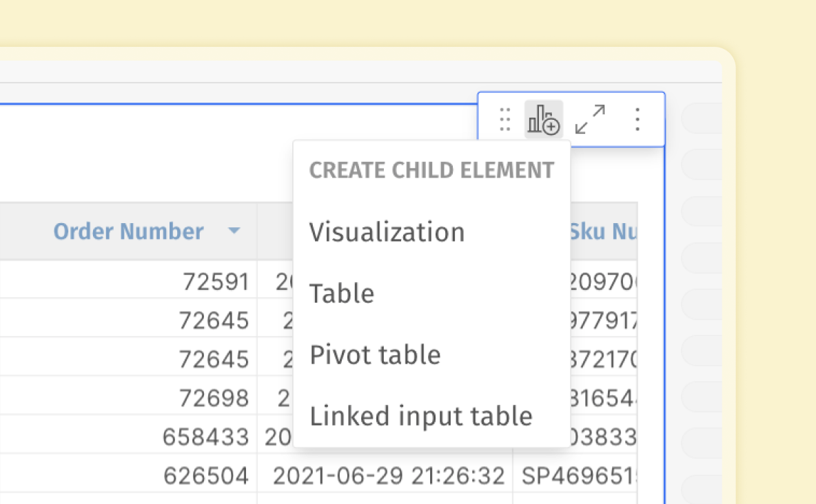This screenshot has width=816, height=504.
Task: Click the create child element chart icon
Action: [543, 118]
